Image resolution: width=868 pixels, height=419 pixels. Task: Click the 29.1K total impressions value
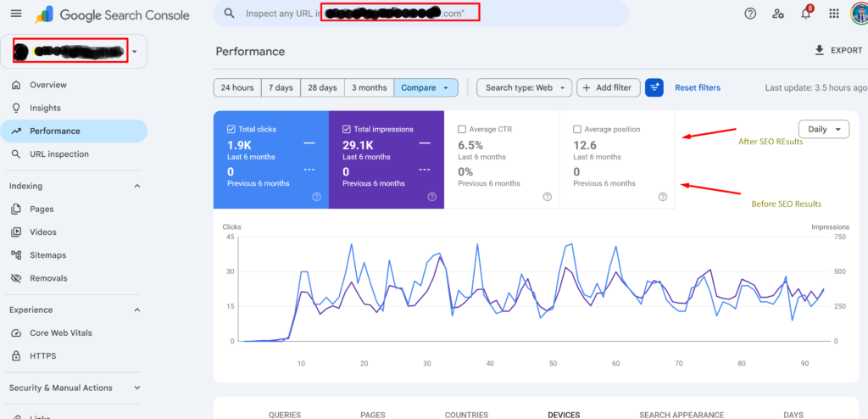click(357, 145)
